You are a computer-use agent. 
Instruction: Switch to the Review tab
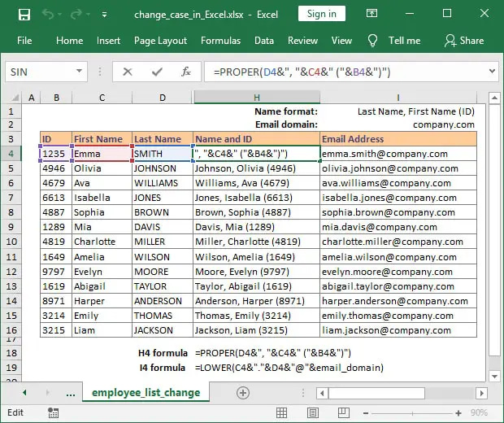click(302, 41)
